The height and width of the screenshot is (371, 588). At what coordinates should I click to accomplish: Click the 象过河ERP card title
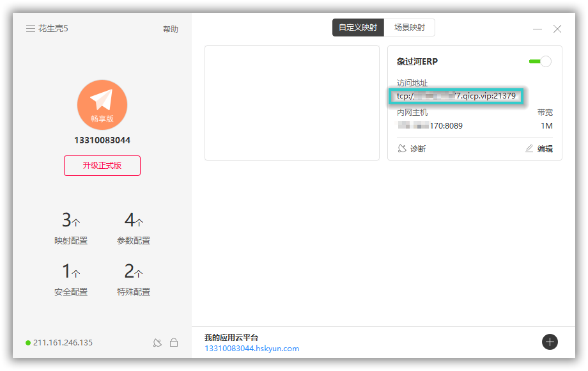[417, 61]
